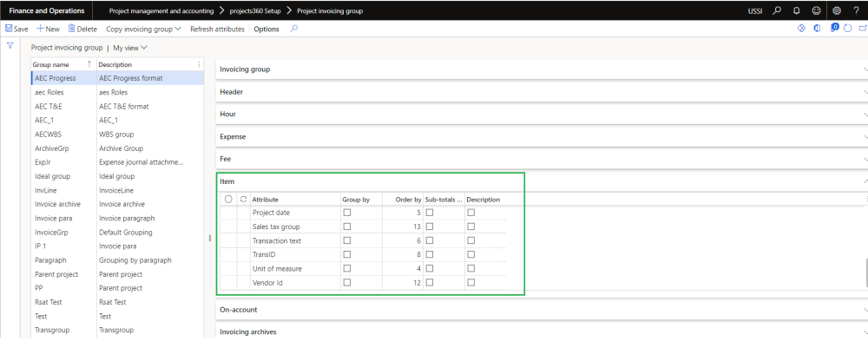Image resolution: width=868 pixels, height=348 pixels.
Task: Click the page refresh icon
Action: click(x=847, y=29)
